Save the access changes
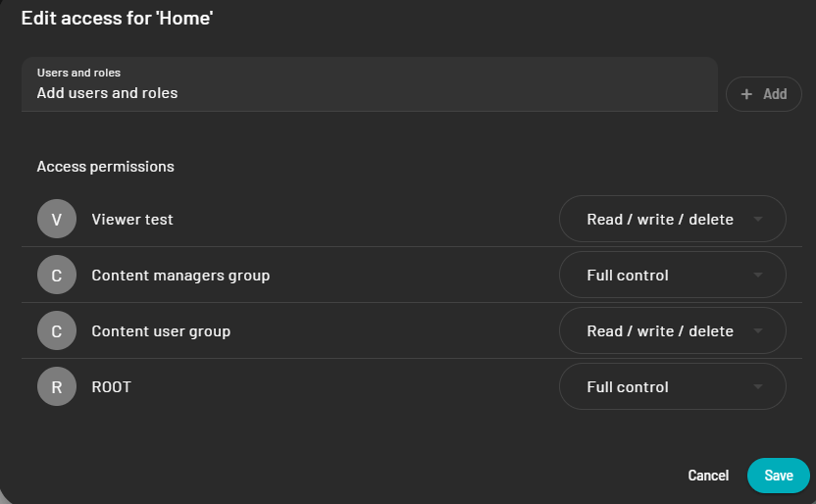The image size is (816, 504). (779, 476)
